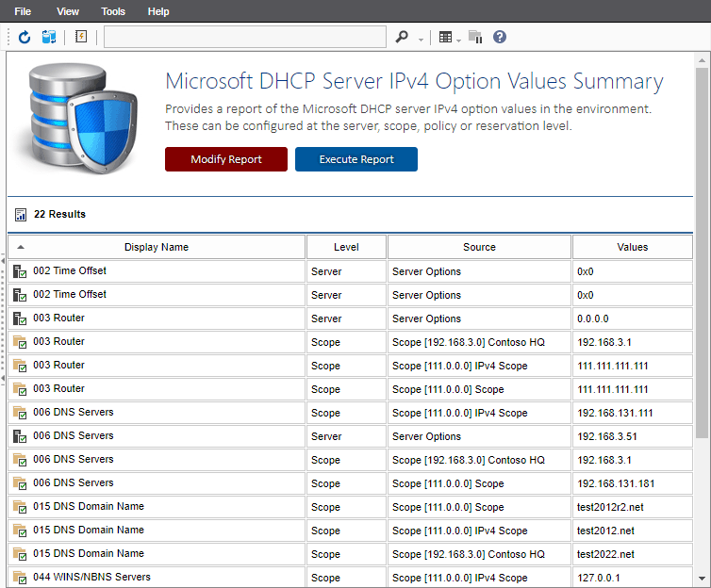The height and width of the screenshot is (588, 711).
Task: Click the lower collapse arrow on the left splitter
Action: (3, 378)
